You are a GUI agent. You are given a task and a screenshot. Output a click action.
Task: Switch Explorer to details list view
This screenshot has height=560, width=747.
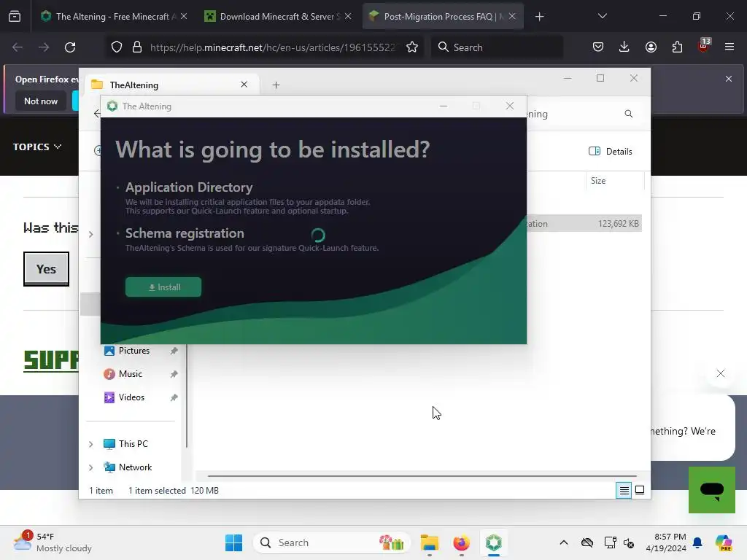click(x=624, y=490)
